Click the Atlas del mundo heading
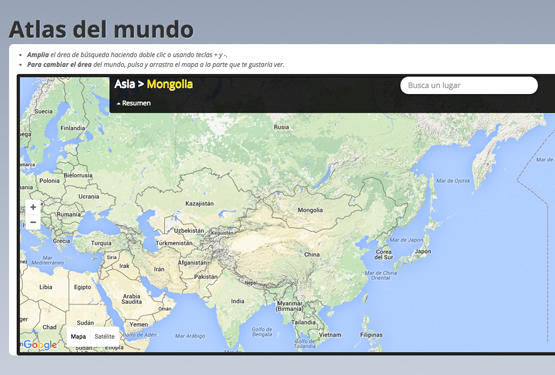This screenshot has width=555, height=375. pos(101,29)
